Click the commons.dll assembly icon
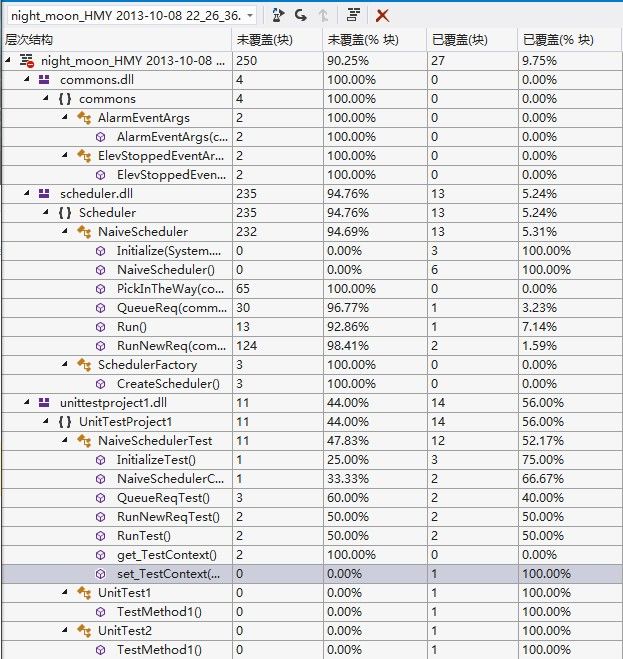Image resolution: width=623 pixels, height=659 pixels. [44, 79]
